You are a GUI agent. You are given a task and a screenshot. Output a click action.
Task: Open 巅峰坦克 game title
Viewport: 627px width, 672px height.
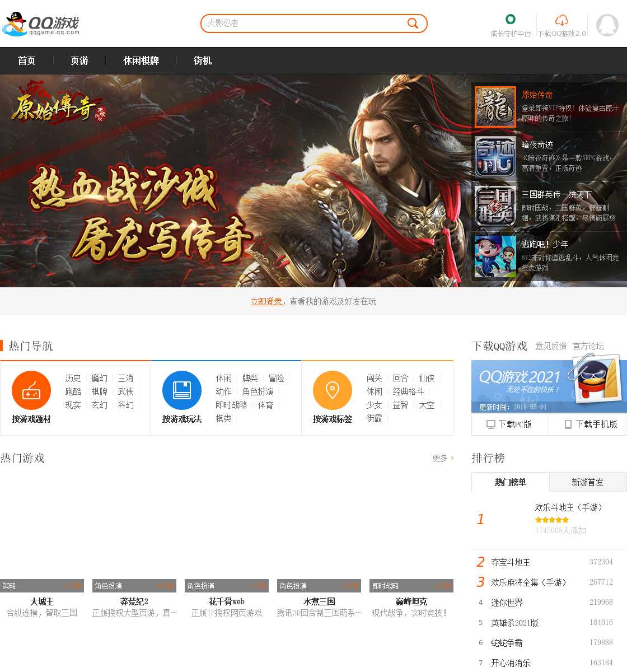[411, 601]
